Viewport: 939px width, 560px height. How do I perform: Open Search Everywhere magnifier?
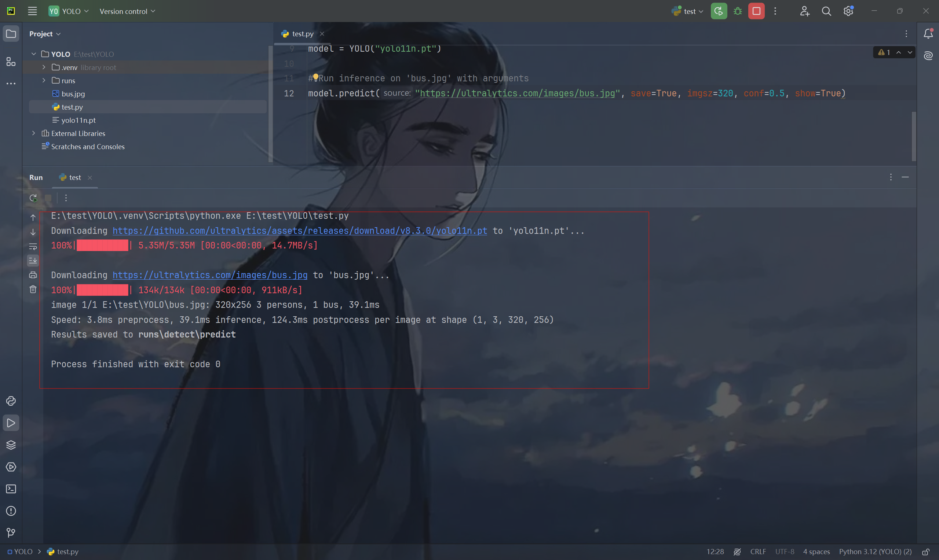[x=826, y=11]
